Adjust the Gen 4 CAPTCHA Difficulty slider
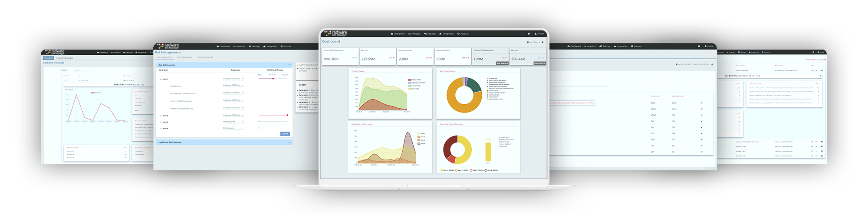 (x=273, y=128)
